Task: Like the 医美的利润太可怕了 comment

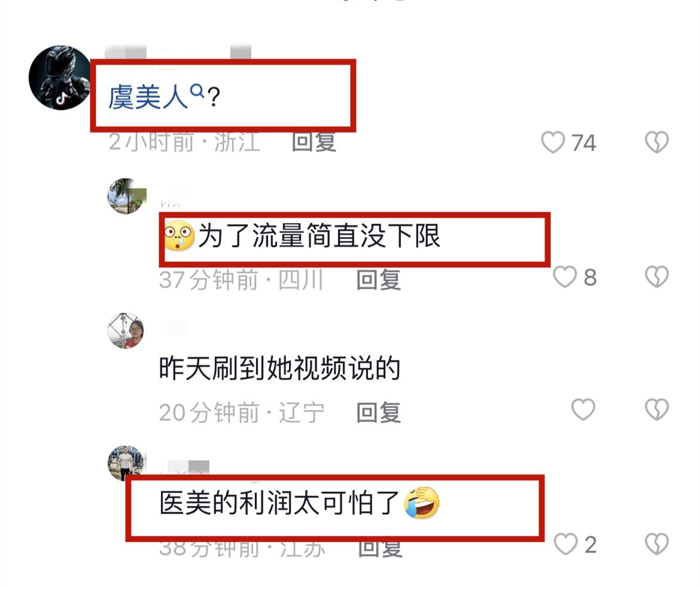Action: click(565, 544)
